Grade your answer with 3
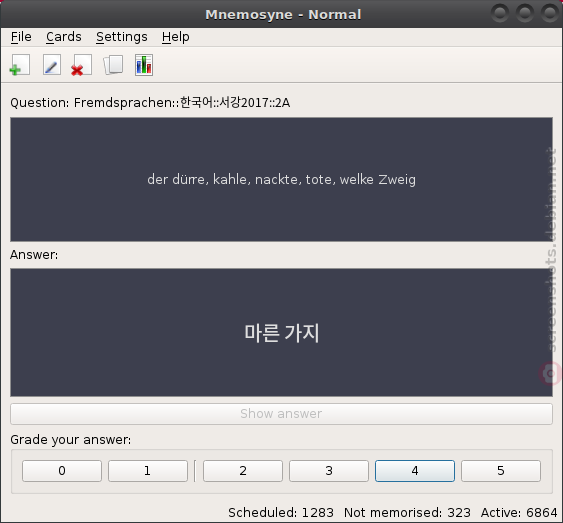 (329, 471)
